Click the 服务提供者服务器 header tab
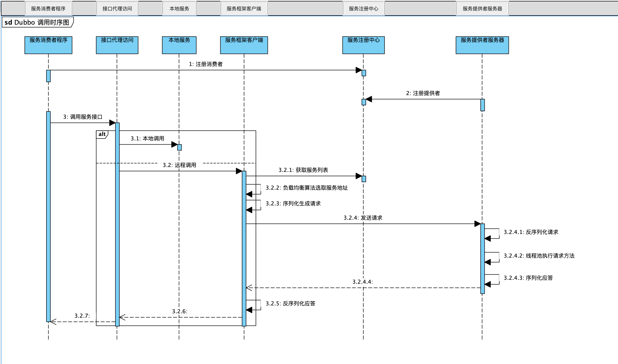The image size is (618, 364). [482, 9]
